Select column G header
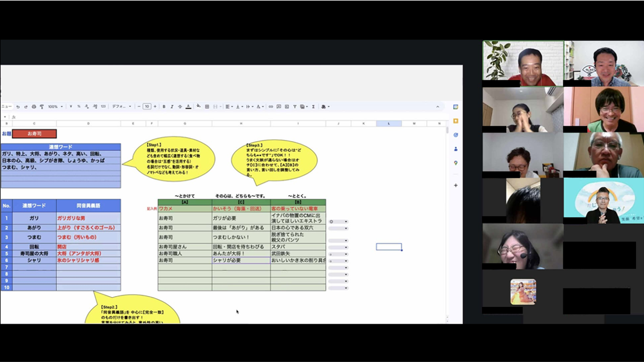 point(185,123)
